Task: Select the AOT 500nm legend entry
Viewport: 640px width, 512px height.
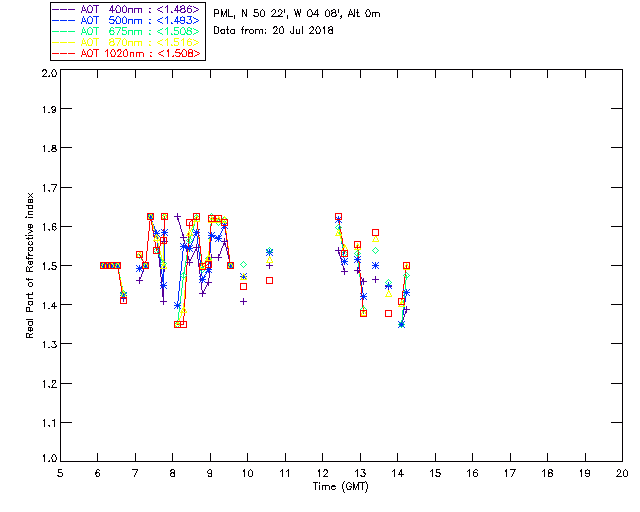Action: (x=126, y=20)
